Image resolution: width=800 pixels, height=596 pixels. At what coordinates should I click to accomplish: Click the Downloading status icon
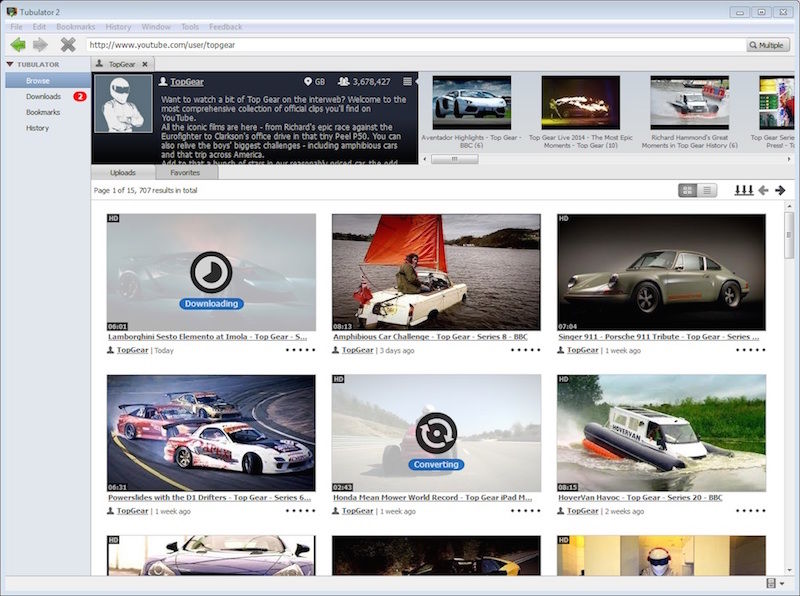(211, 272)
